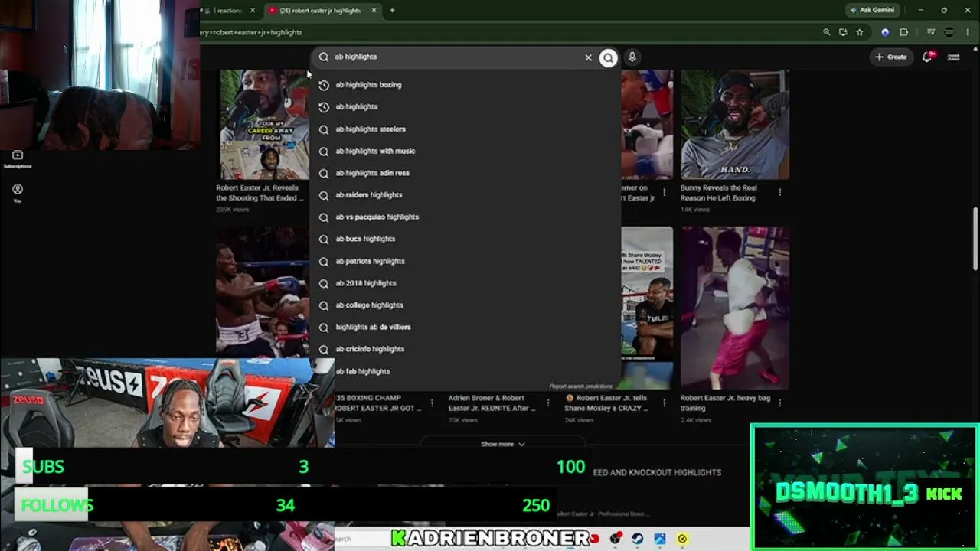Screen dimensions: 980x551
Task: Click the YouTube search field
Action: [x=456, y=57]
